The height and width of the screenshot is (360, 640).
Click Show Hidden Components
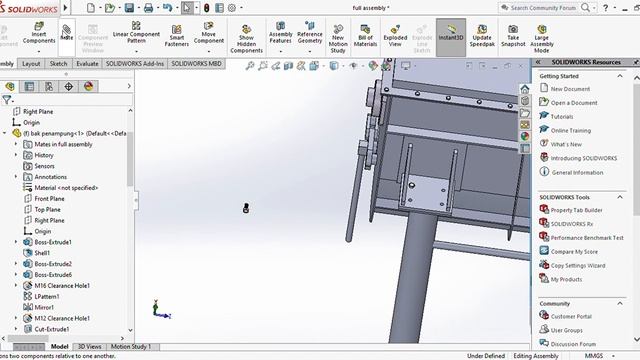(x=246, y=39)
